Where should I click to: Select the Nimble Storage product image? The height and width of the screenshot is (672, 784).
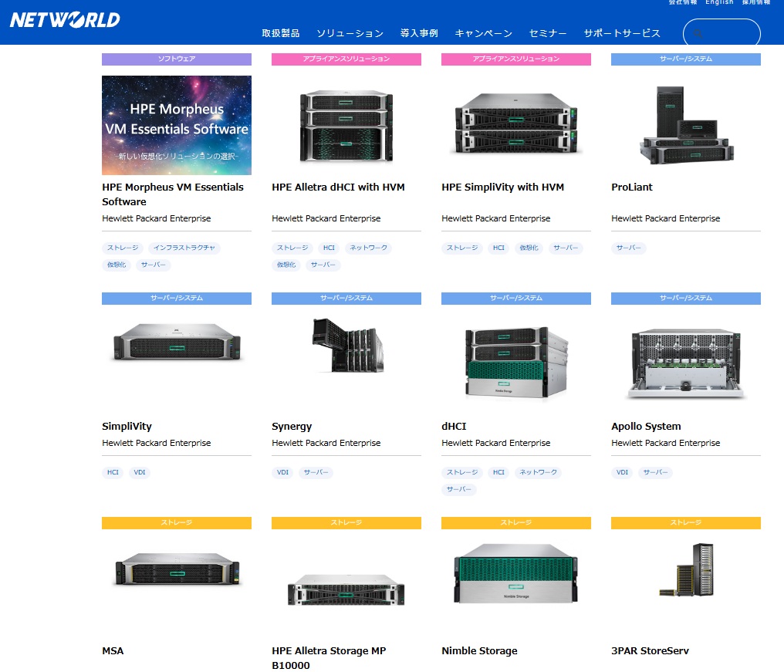point(515,575)
